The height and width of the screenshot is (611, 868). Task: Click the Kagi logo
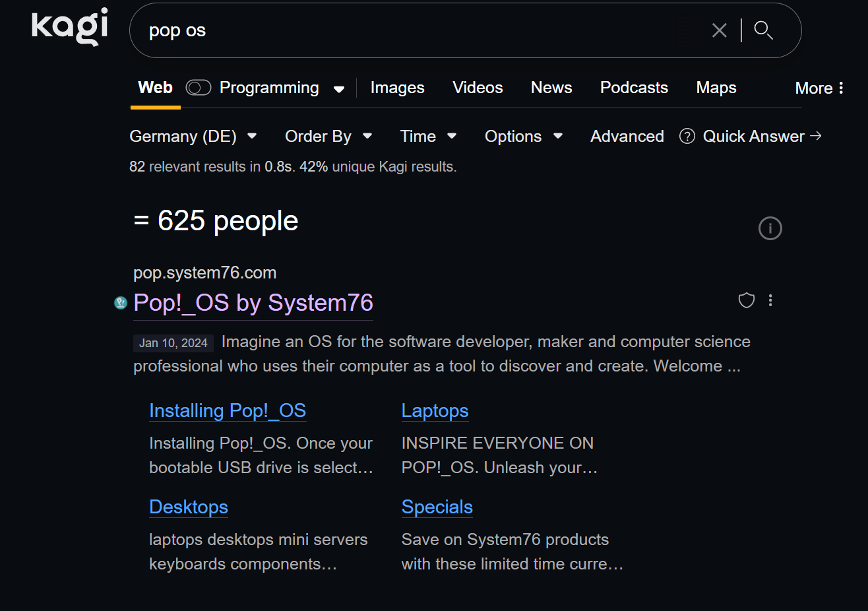pyautogui.click(x=69, y=27)
